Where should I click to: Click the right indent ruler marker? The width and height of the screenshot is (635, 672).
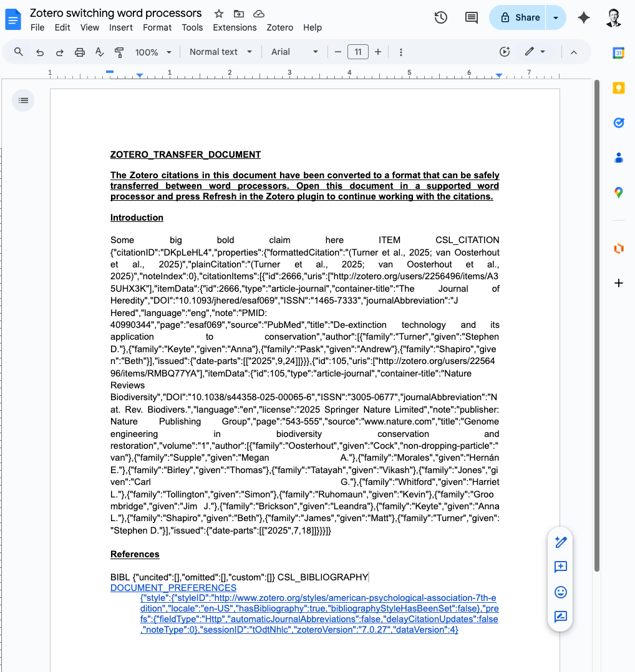(x=498, y=75)
